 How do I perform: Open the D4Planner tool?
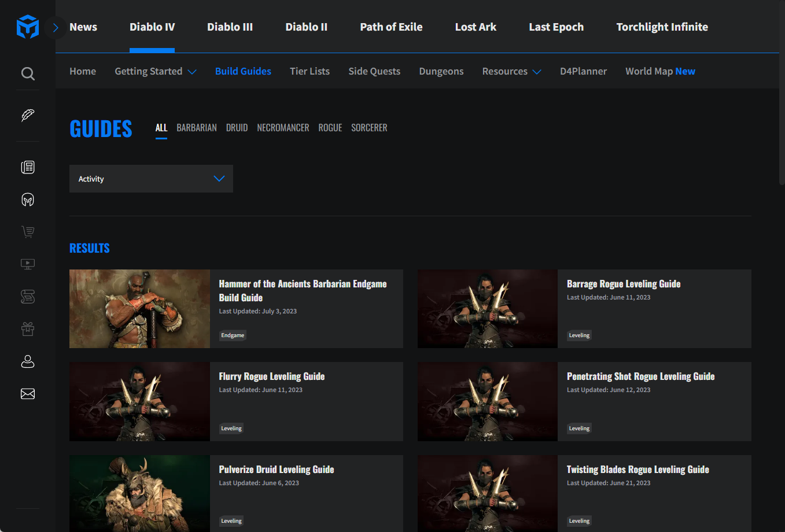[x=583, y=71]
